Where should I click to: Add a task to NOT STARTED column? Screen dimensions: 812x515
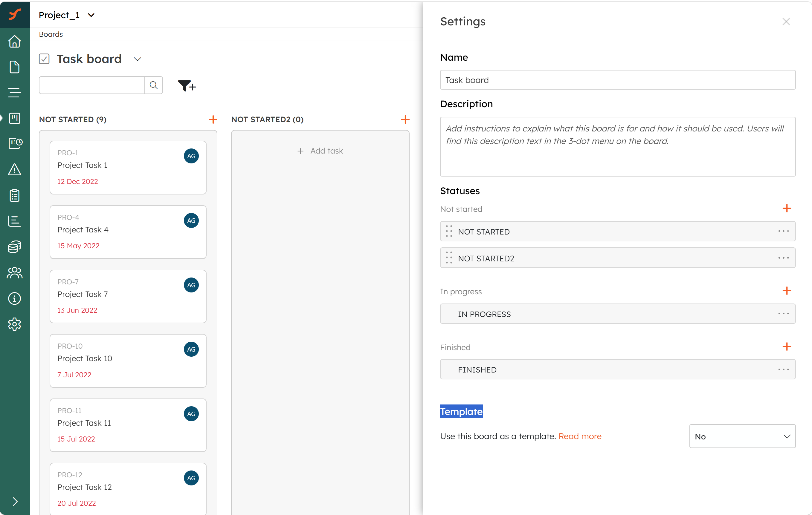coord(213,119)
